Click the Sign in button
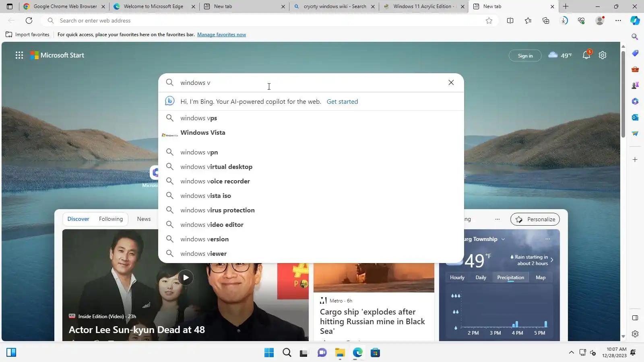644x362 pixels. [x=525, y=56]
